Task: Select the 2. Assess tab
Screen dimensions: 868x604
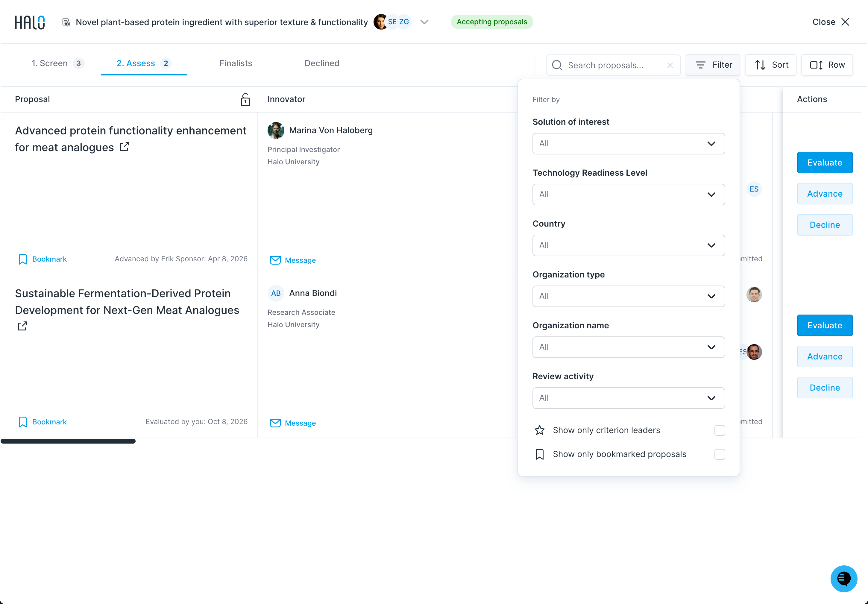Action: (144, 63)
